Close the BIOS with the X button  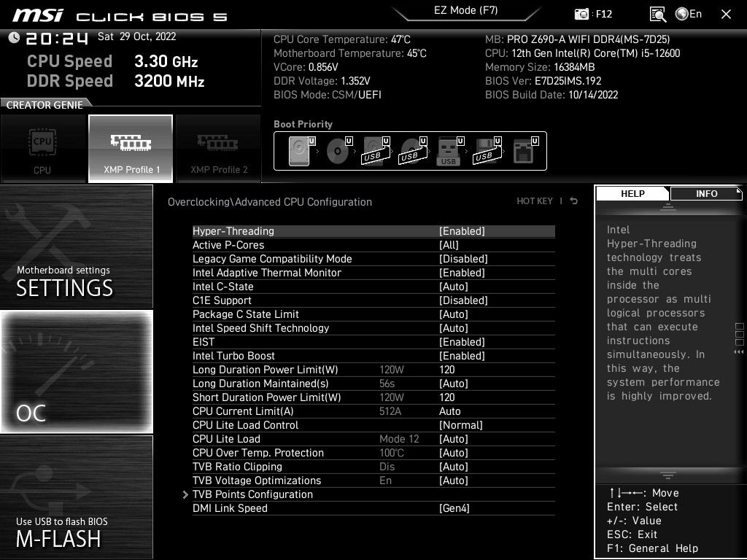tap(726, 15)
